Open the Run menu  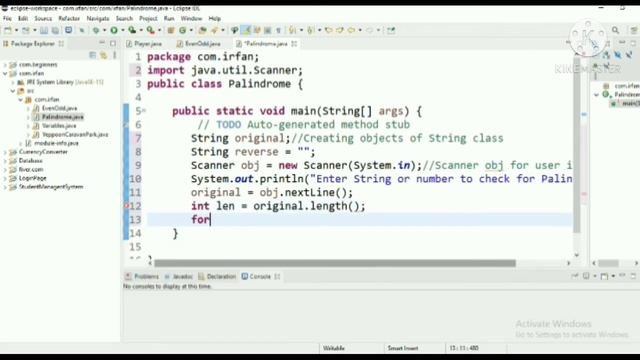(169, 18)
